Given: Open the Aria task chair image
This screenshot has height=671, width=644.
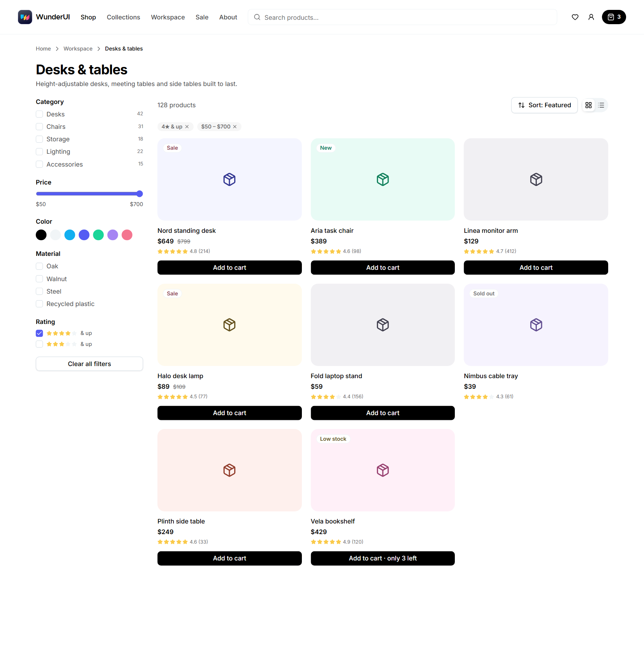Looking at the screenshot, I should (383, 179).
